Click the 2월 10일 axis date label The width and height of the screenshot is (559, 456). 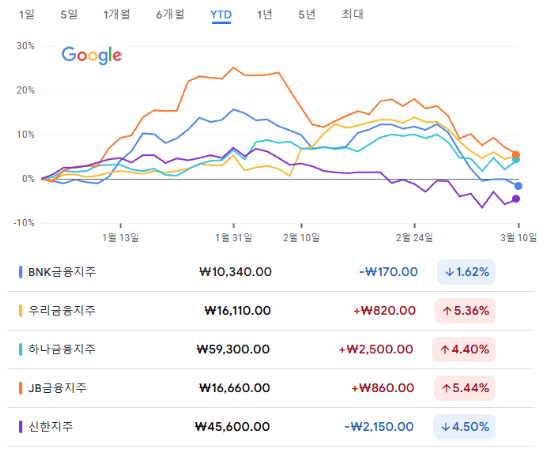click(301, 237)
